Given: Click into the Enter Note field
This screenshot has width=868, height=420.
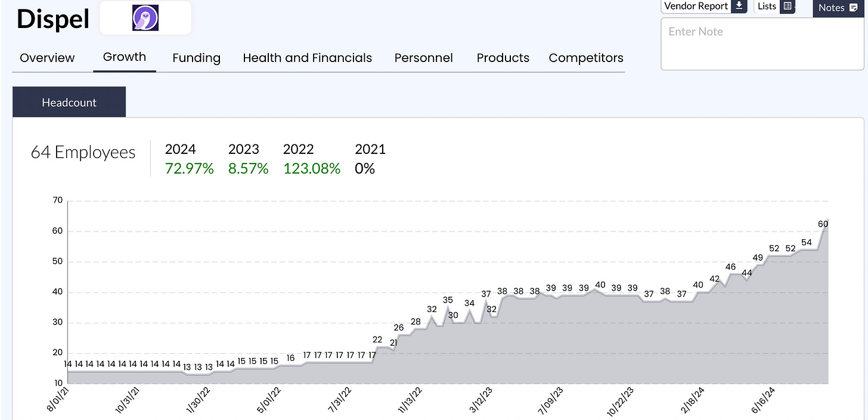Looking at the screenshot, I should pos(762,44).
